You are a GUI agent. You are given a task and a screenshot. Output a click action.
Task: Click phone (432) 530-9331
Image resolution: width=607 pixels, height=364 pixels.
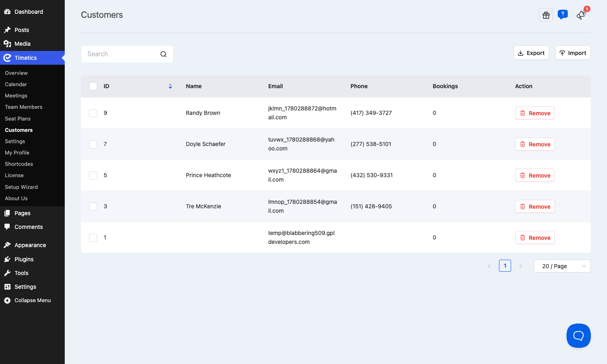371,175
